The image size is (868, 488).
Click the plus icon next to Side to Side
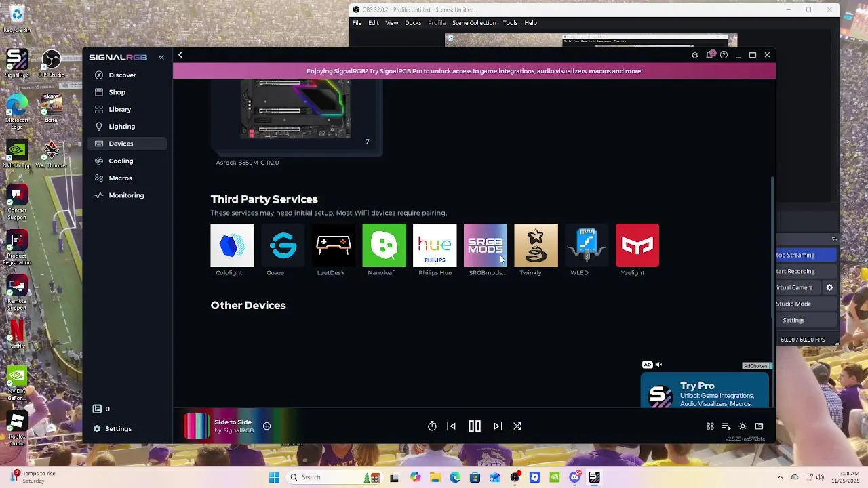click(x=267, y=426)
